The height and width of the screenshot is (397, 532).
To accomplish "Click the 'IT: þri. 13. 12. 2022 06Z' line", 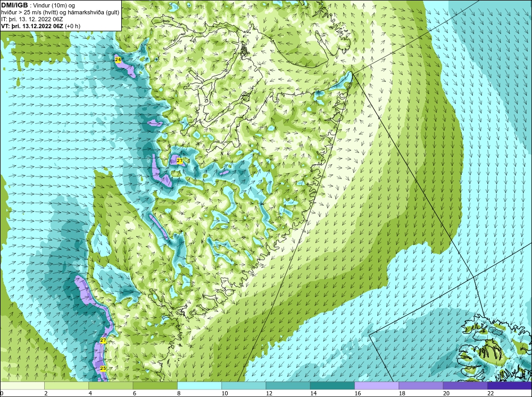I will [32, 19].
